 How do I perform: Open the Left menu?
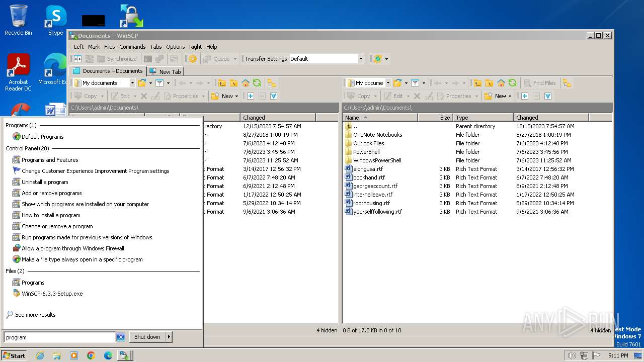[x=79, y=47]
